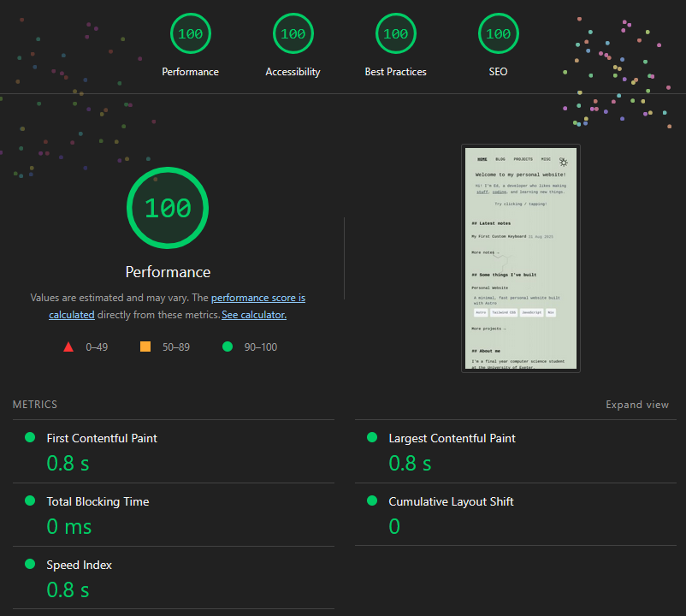Click the SEO score gauge
Image resolution: width=686 pixels, height=616 pixels.
click(498, 33)
